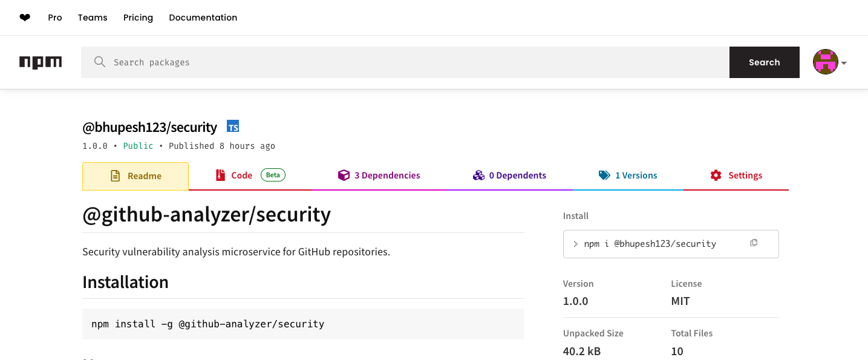The height and width of the screenshot is (360, 868).
Task: Click the Readme document icon
Action: 115,176
